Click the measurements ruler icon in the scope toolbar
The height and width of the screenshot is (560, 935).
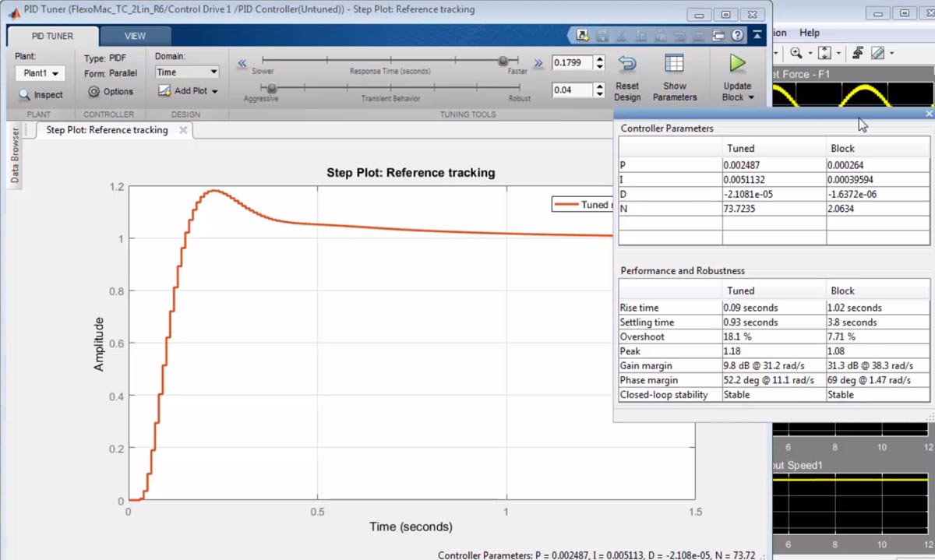point(877,51)
